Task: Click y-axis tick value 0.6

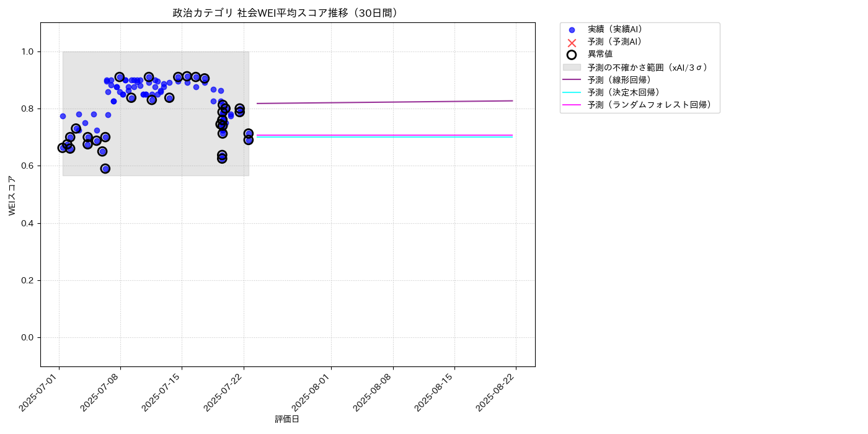Action: point(29,166)
